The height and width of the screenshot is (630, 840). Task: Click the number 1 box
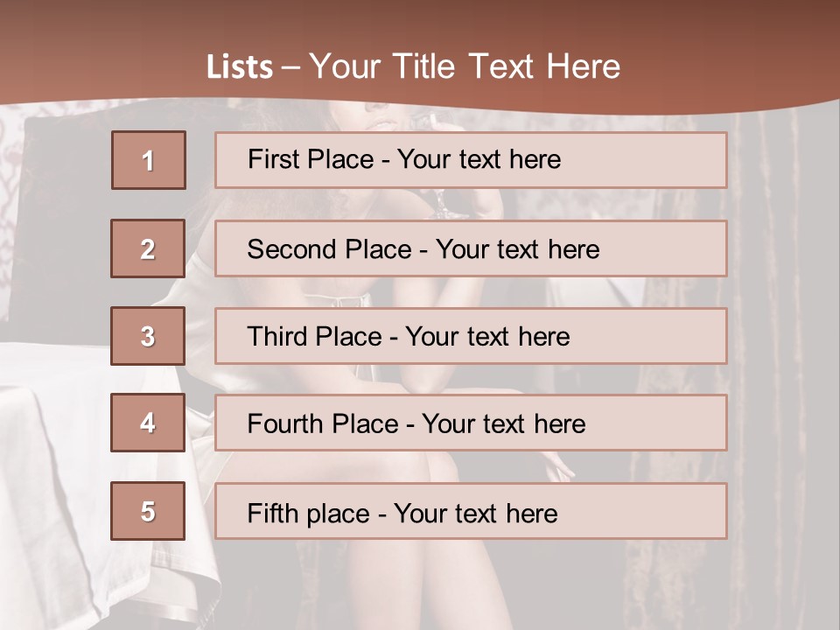click(148, 160)
